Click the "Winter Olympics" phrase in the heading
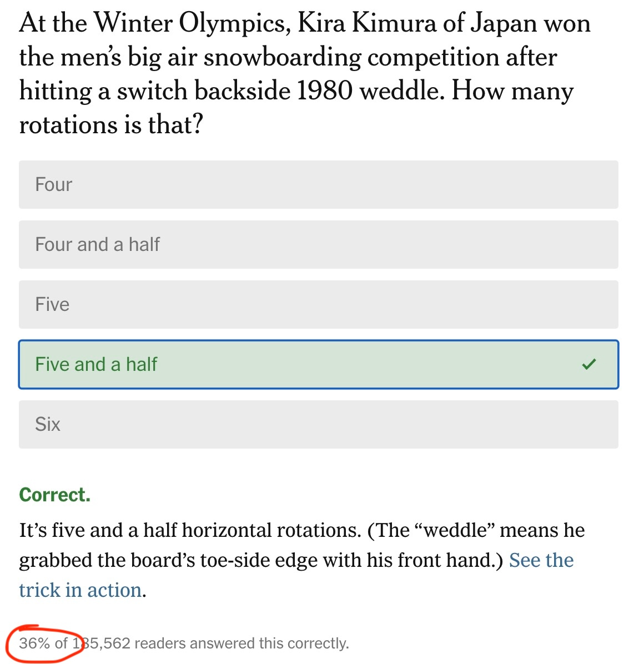Viewport: 644px width, 664px height. (x=191, y=24)
